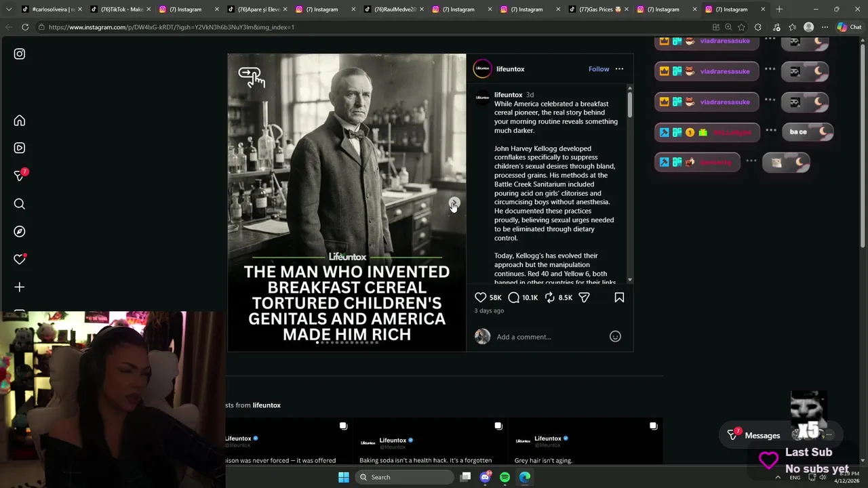Open the Search magnifier in the Instagram sidebar
This screenshot has height=488, width=868.
(x=20, y=204)
